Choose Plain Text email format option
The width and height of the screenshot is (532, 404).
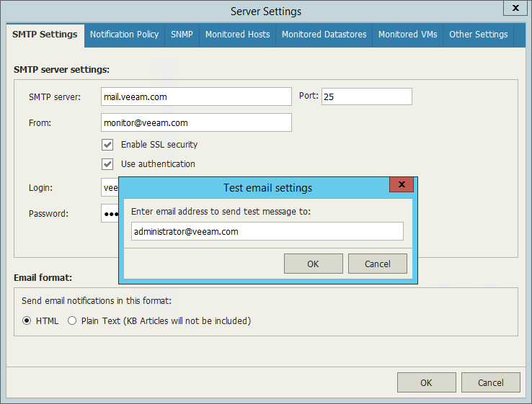click(72, 321)
